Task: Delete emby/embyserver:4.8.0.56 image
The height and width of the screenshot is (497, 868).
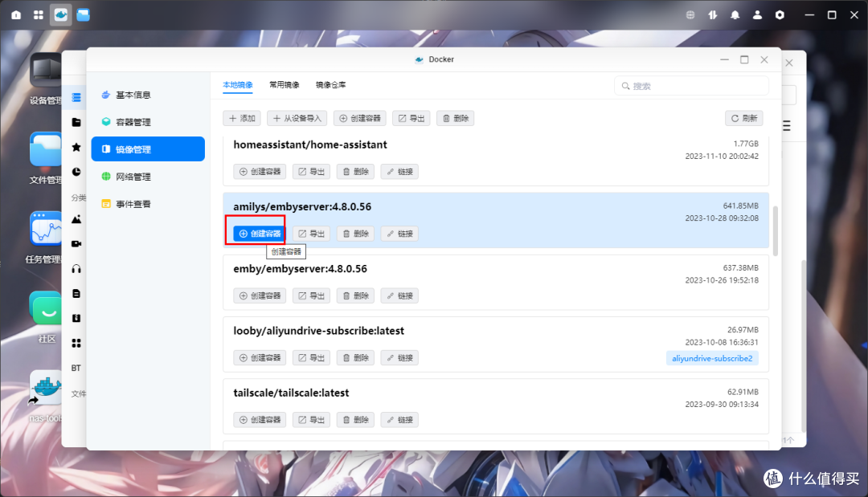Action: (355, 295)
